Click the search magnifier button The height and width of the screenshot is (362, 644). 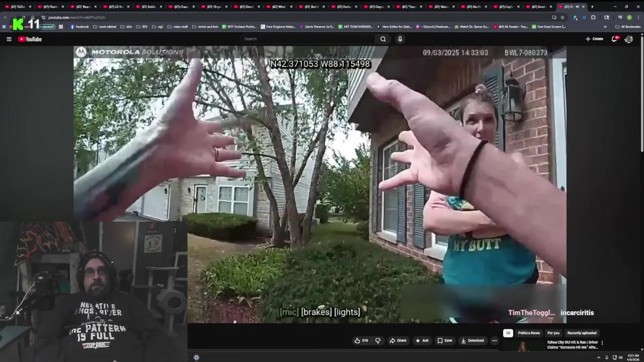coord(383,39)
